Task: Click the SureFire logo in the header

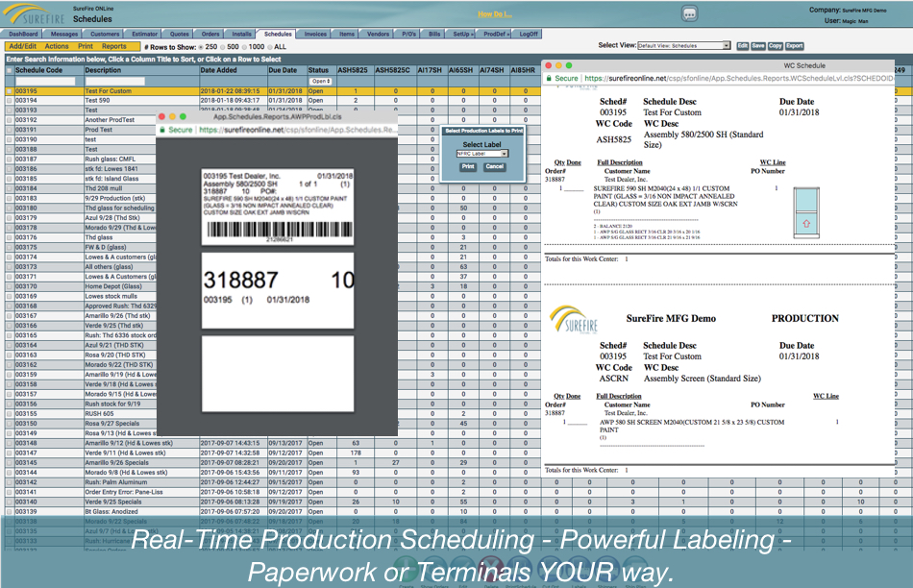Action: [x=35, y=13]
